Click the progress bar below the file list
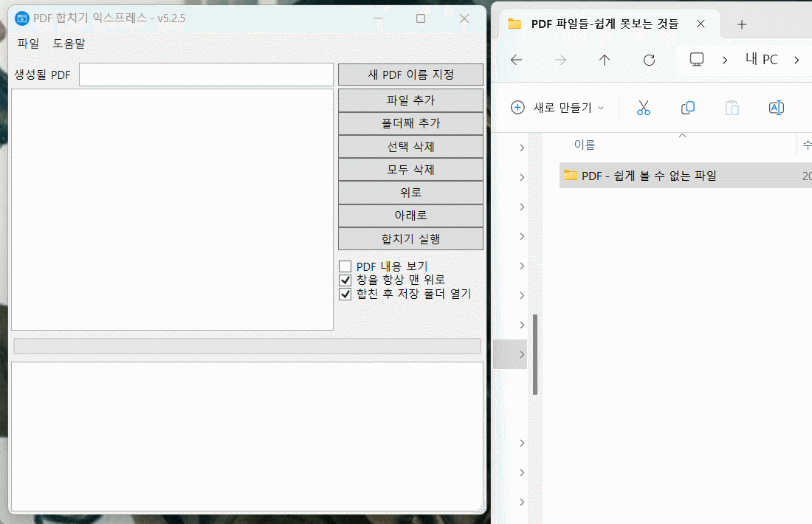This screenshot has width=812, height=524. [x=247, y=345]
